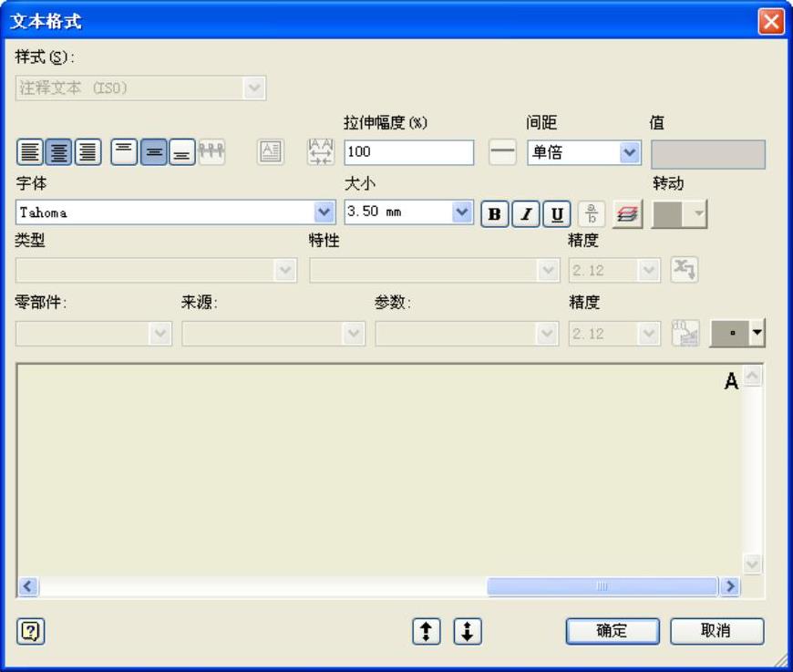Screen dimensions: 793x672
Task: Toggle Italic formatting
Action: [526, 213]
